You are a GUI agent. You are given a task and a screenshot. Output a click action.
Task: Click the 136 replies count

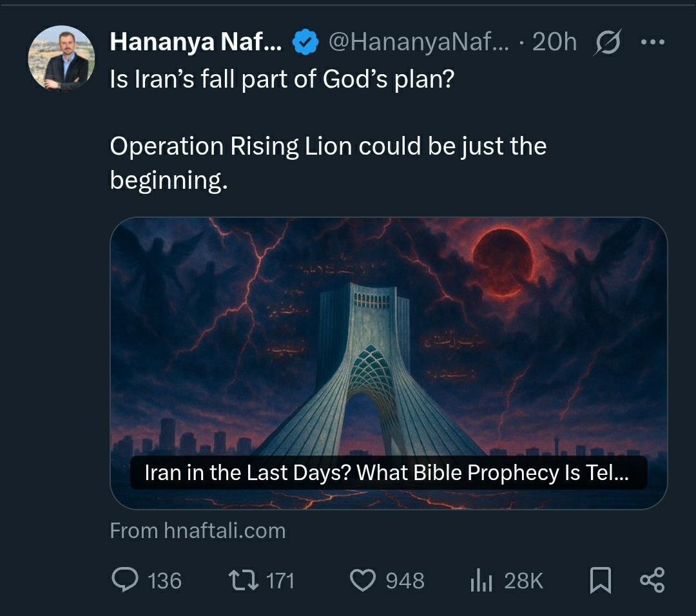pos(165,581)
